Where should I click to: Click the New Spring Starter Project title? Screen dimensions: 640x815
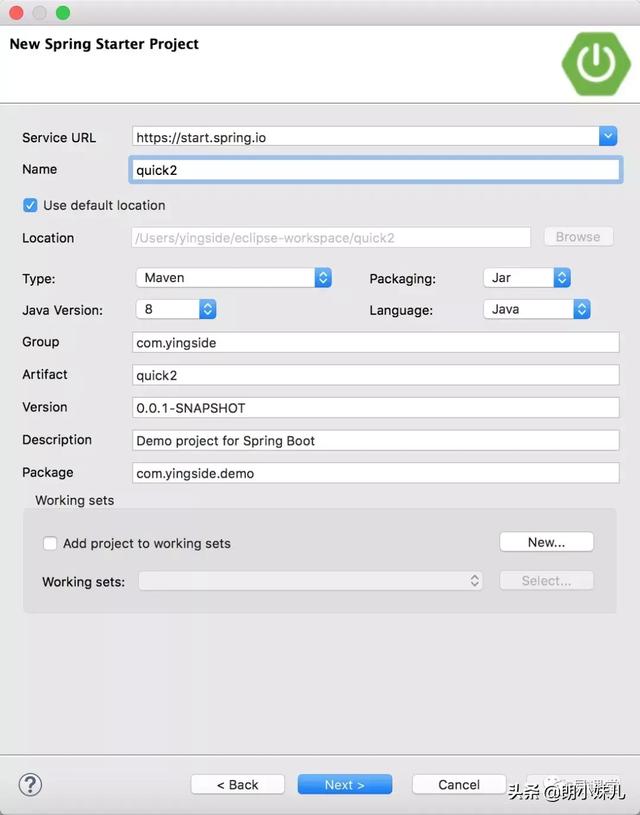(x=104, y=44)
